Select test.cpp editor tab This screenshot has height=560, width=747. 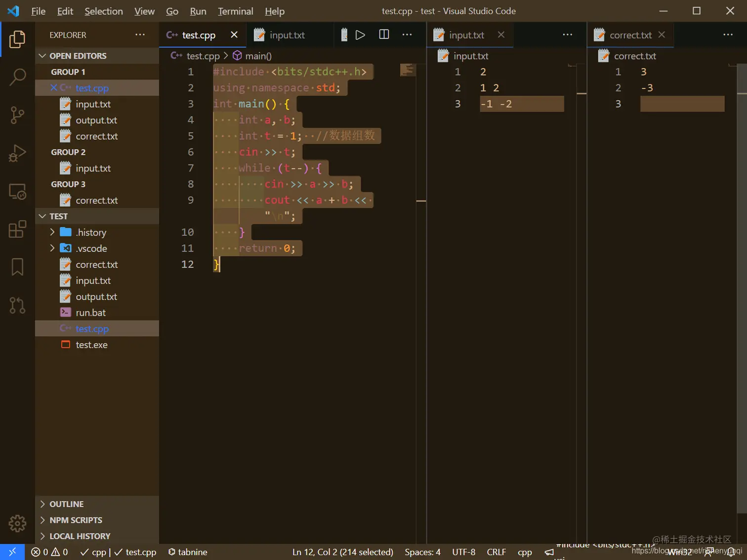tap(203, 35)
